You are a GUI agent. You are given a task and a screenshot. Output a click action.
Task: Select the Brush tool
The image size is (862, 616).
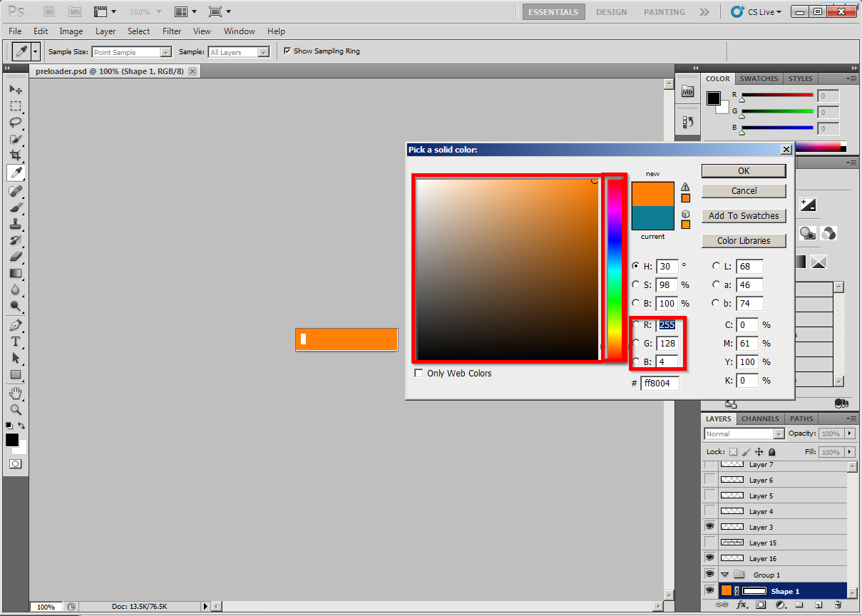coord(16,207)
